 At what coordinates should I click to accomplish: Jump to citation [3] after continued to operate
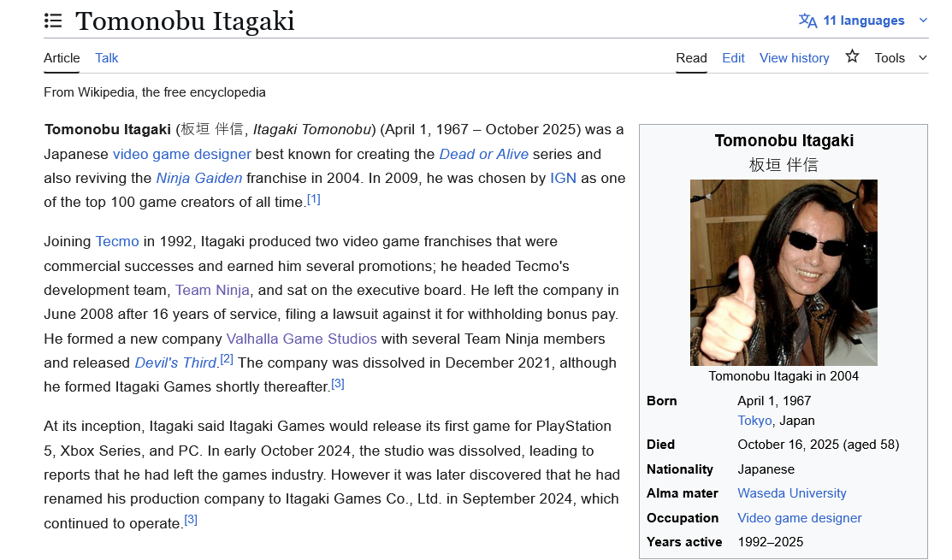tap(191, 519)
